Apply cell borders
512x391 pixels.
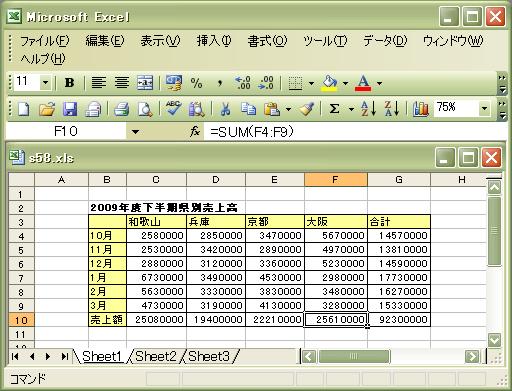click(295, 83)
